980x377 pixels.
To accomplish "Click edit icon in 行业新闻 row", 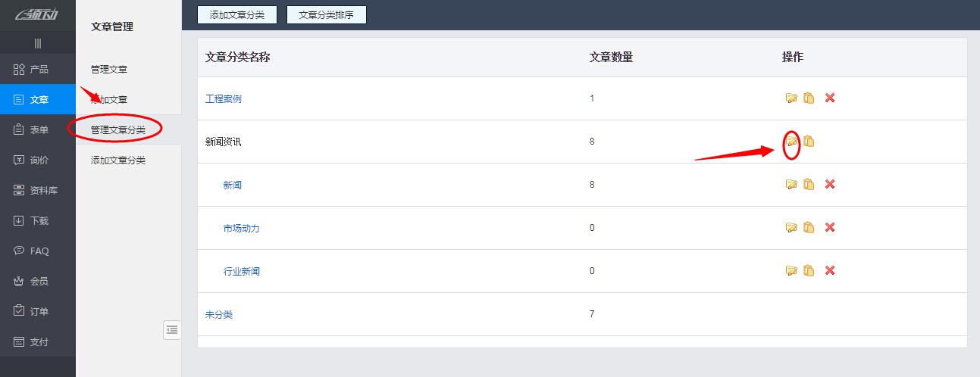I will pyautogui.click(x=791, y=271).
